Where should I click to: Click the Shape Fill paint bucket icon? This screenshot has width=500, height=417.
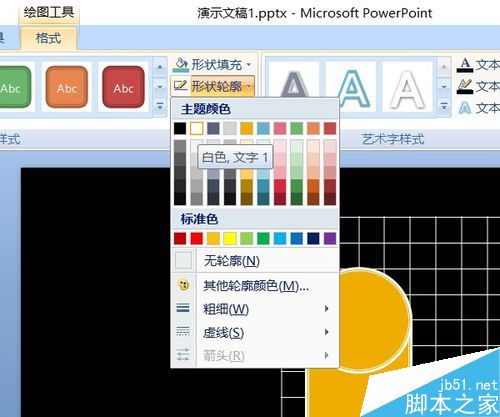click(x=181, y=65)
